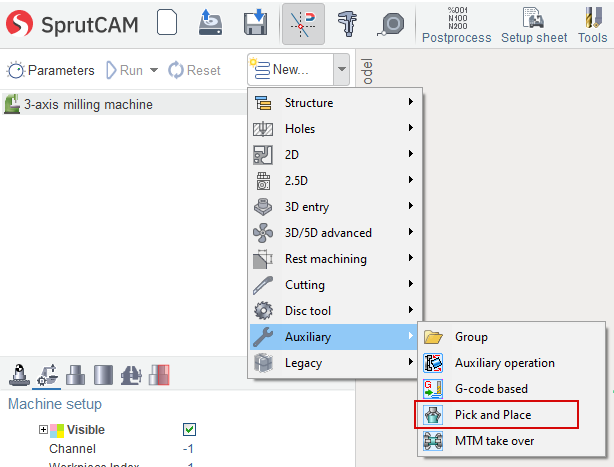Choose G-code based operation
Screen dimensions: 614x467
511,389
